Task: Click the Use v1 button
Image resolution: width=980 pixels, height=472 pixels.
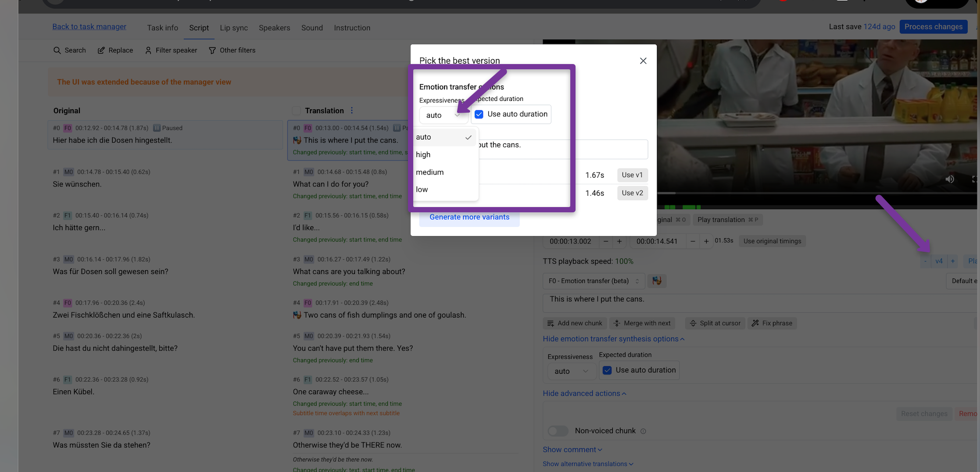Action: click(x=632, y=175)
